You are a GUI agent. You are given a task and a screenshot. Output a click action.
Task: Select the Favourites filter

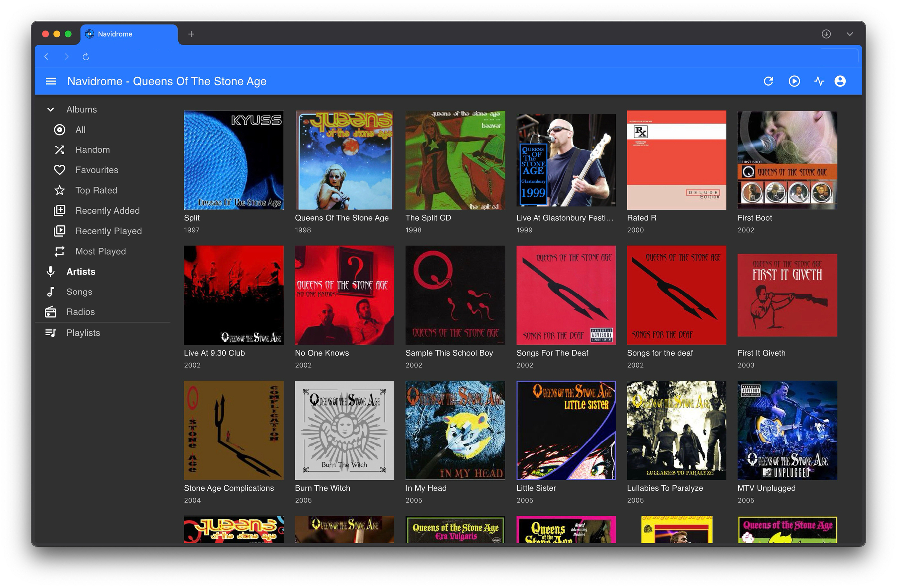point(97,170)
